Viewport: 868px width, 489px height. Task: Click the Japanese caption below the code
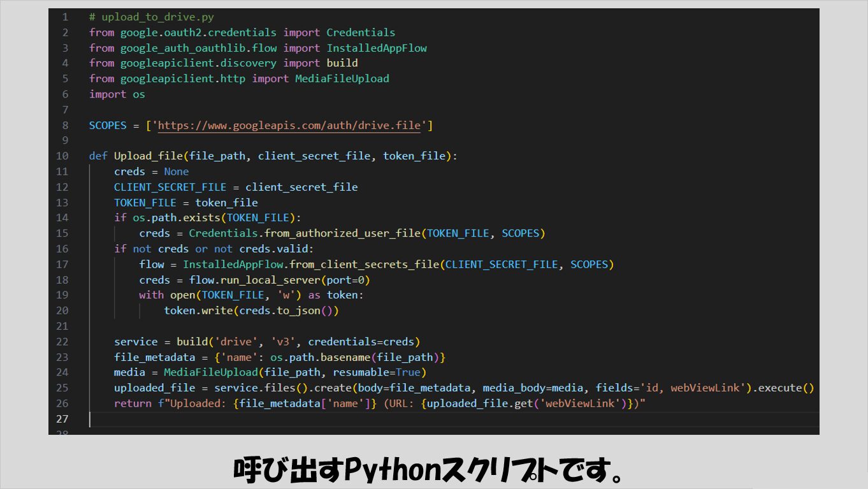pos(428,470)
